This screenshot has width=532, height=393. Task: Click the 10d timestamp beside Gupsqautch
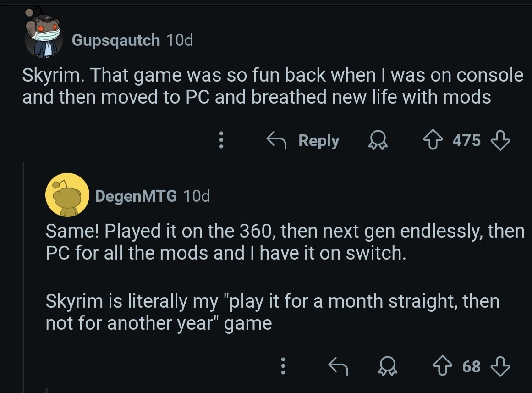pos(180,40)
